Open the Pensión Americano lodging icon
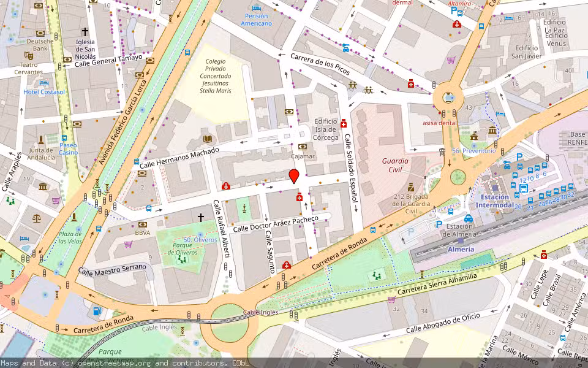The image size is (588, 368). click(x=257, y=8)
